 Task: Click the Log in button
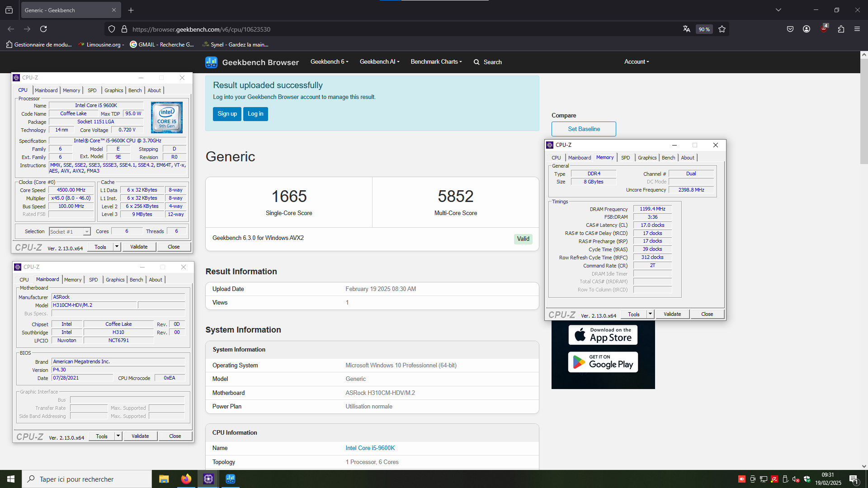pos(255,114)
